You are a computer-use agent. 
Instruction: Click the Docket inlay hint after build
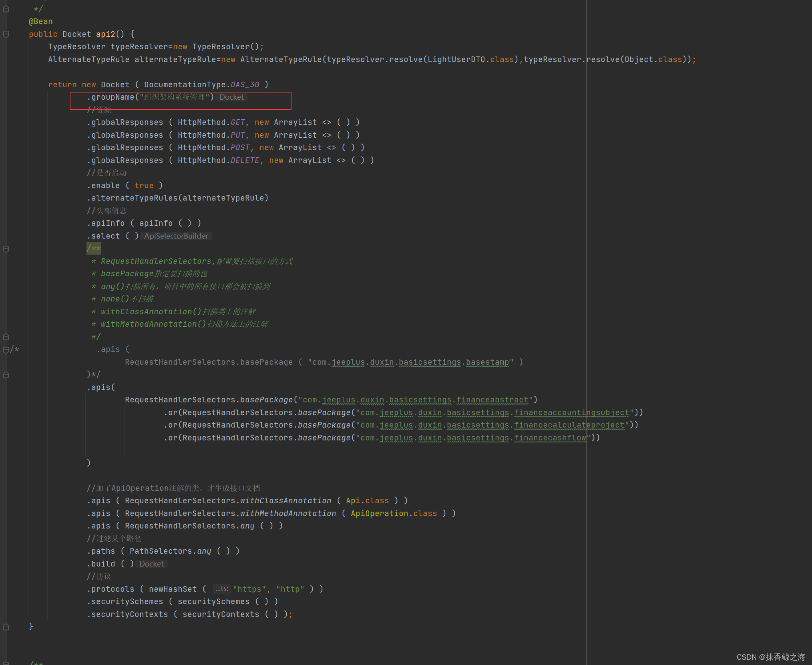[151, 564]
